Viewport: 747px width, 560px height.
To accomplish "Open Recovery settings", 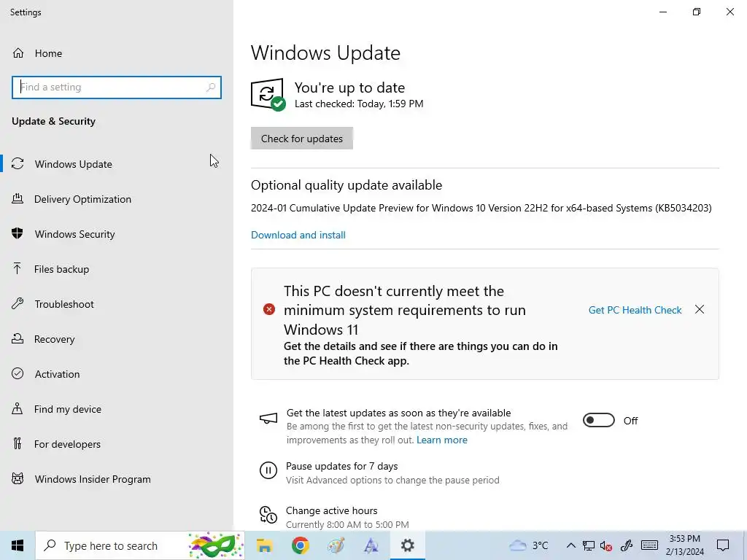I will pos(117,339).
